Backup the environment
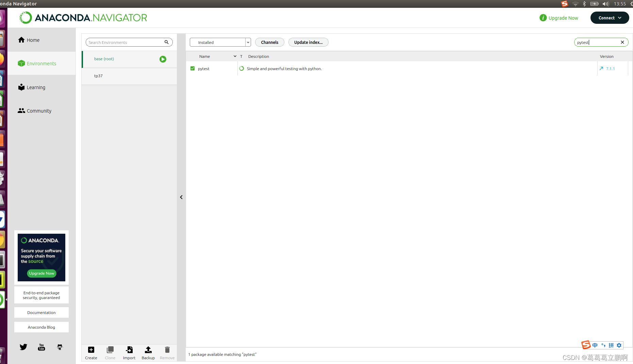The width and height of the screenshot is (633, 364). click(x=148, y=353)
